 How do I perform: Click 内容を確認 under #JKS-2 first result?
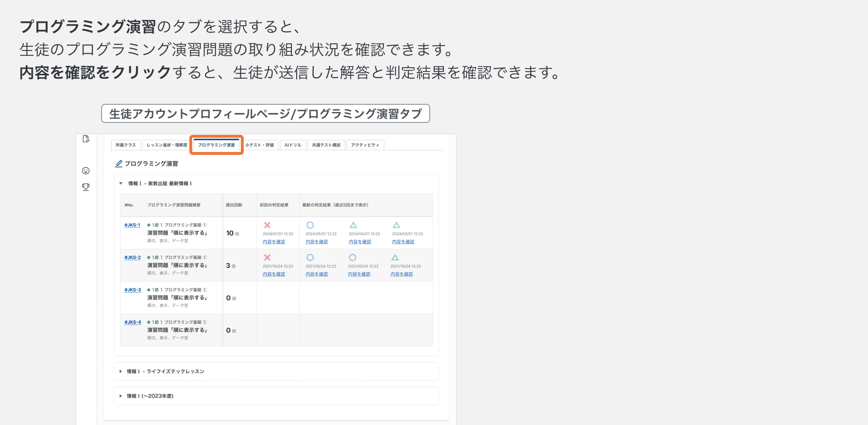pos(274,274)
